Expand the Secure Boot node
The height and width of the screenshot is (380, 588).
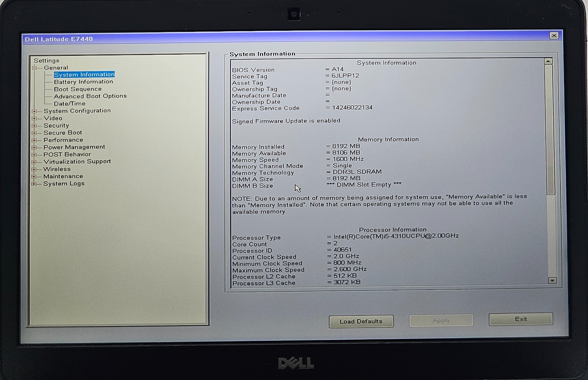(34, 133)
